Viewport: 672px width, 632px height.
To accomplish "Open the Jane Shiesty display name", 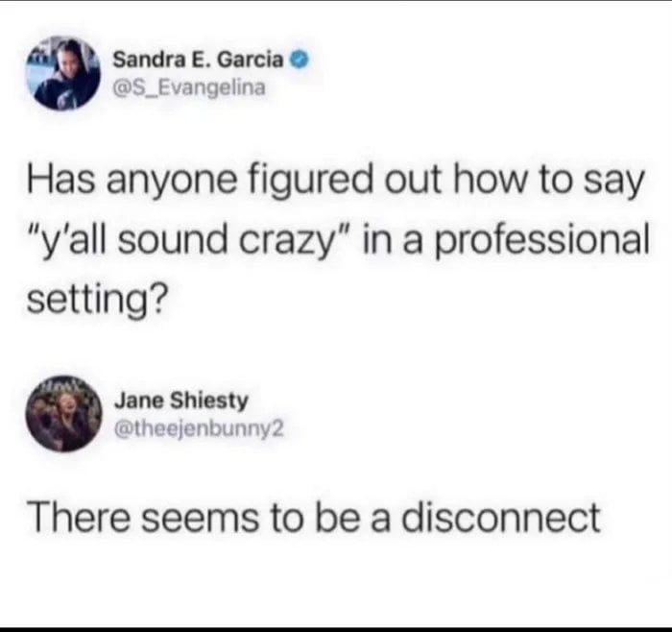I will click(180, 401).
